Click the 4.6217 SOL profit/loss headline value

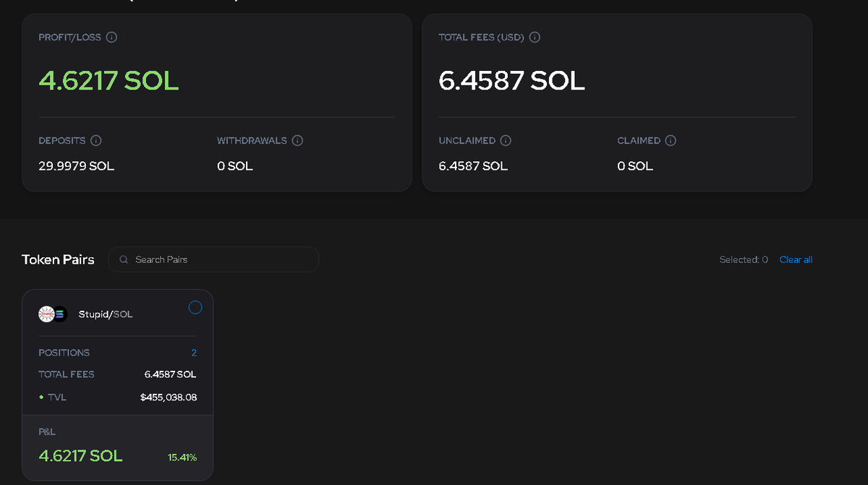coord(109,80)
